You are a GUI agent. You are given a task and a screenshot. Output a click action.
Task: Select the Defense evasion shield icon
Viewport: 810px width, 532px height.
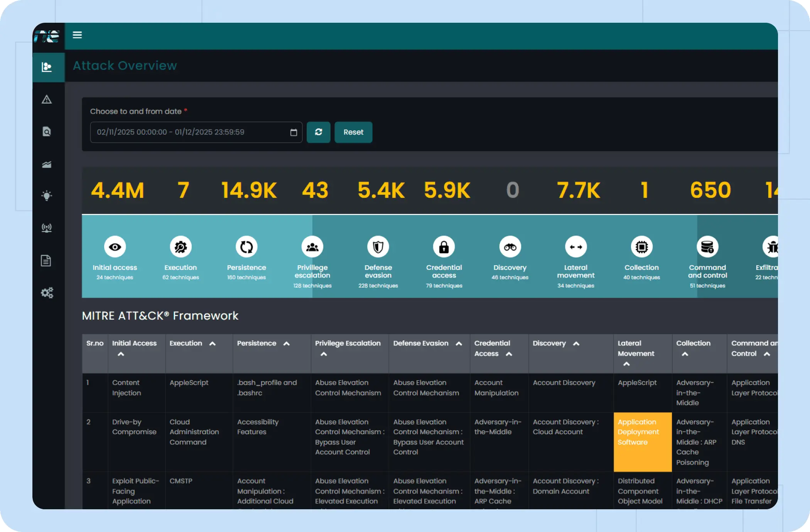[378, 247]
